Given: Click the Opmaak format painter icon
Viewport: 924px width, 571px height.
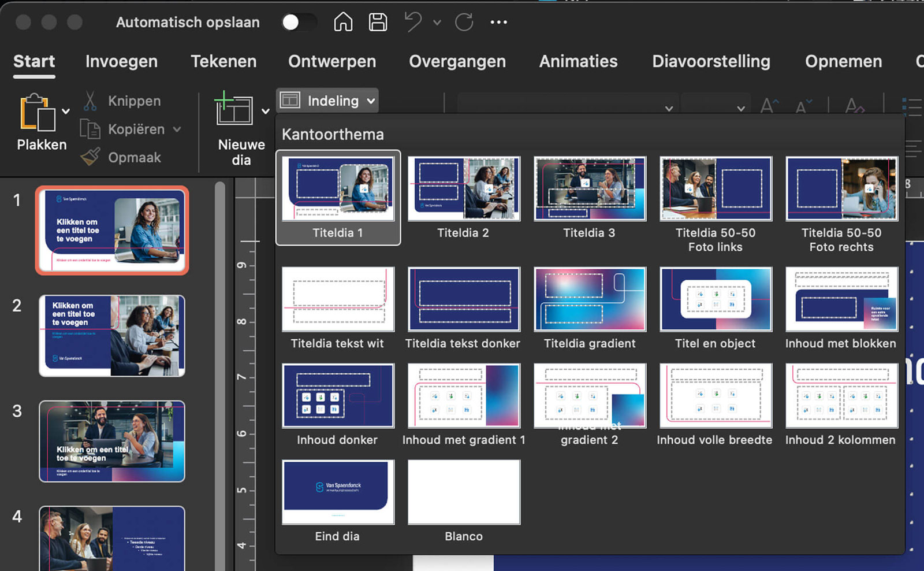Looking at the screenshot, I should 90,157.
